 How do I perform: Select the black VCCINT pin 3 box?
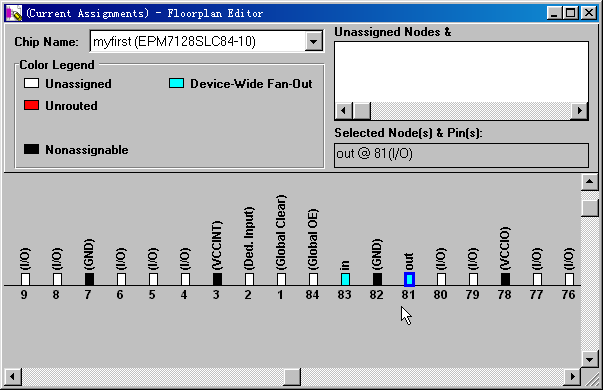[217, 279]
